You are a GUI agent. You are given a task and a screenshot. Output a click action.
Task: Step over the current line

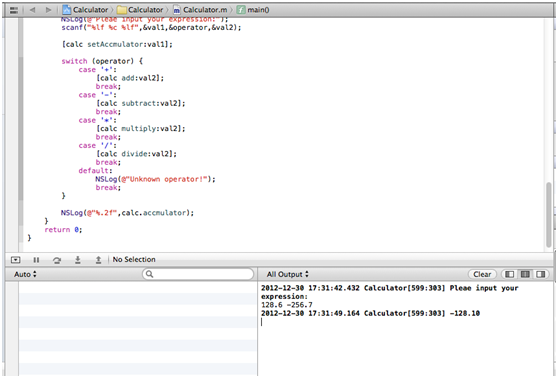point(57,260)
